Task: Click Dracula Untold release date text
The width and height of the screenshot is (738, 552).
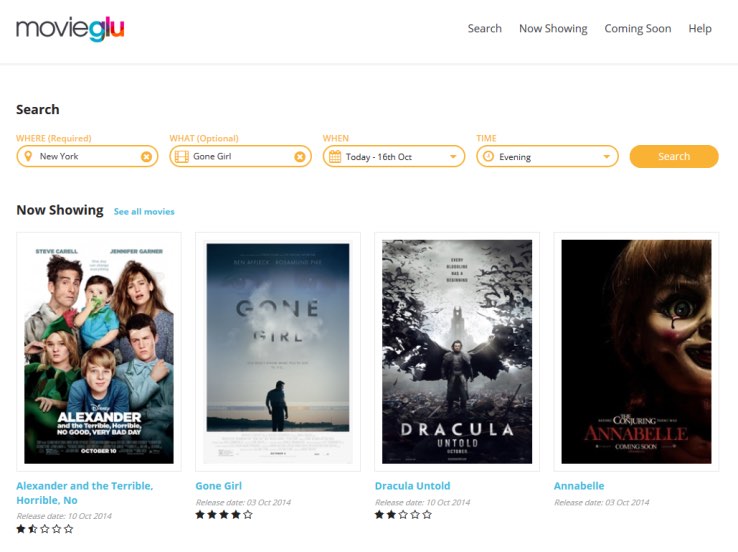Action: point(422,502)
